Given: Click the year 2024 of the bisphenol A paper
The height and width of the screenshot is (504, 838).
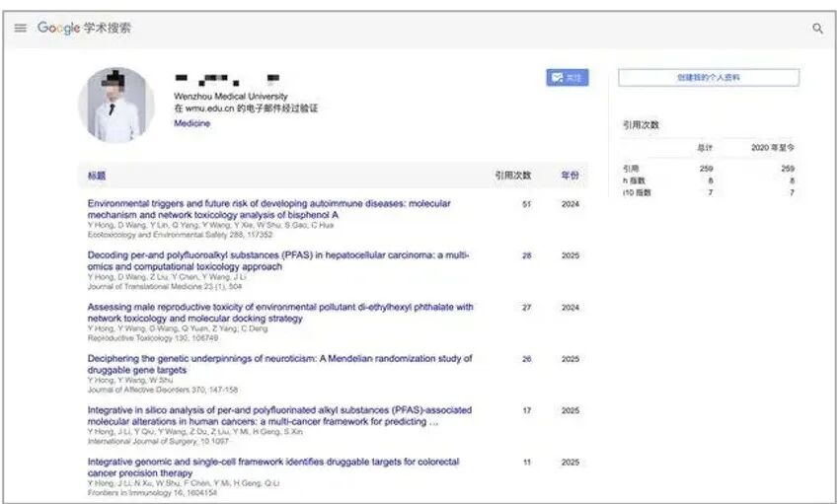Looking at the screenshot, I should [x=570, y=204].
